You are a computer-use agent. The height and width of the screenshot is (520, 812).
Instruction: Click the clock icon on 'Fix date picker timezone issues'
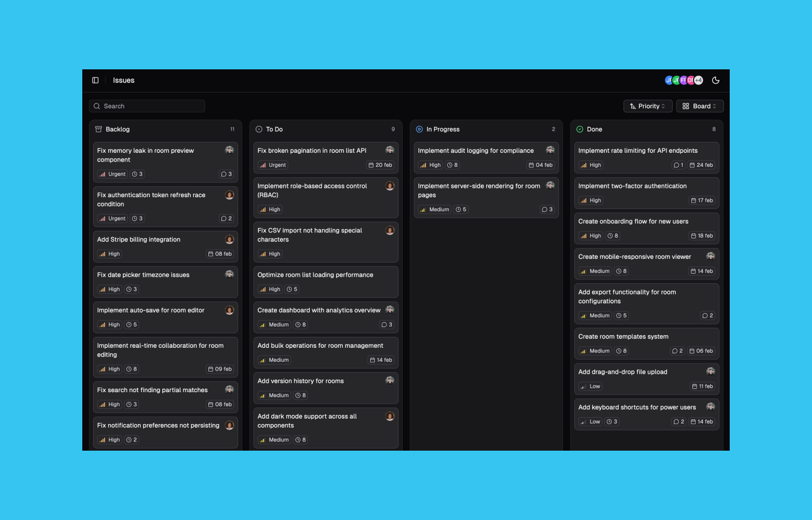[127, 289]
